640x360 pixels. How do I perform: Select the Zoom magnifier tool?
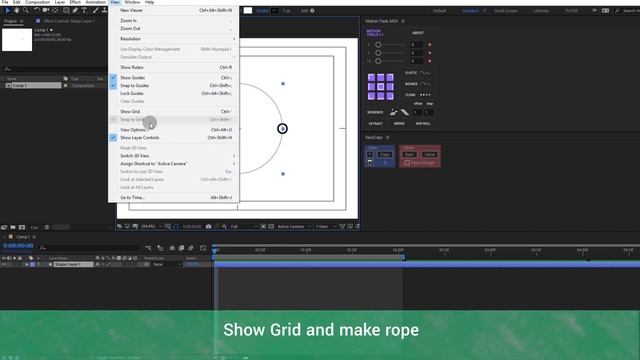pos(26,10)
